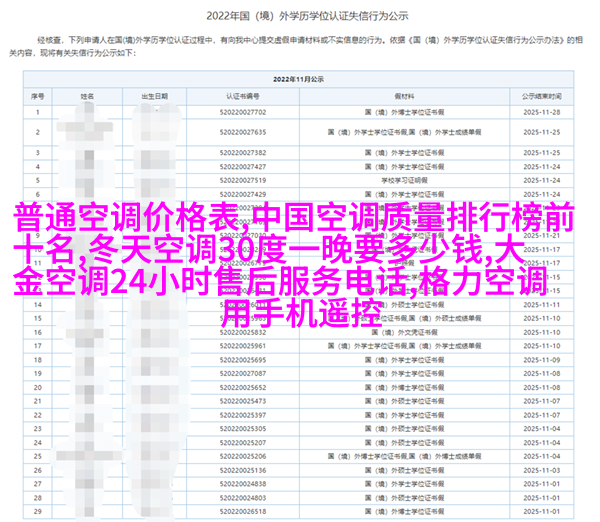The width and height of the screenshot is (600, 522).
Task: Select certificate number 520220025473
Action: tap(243, 401)
